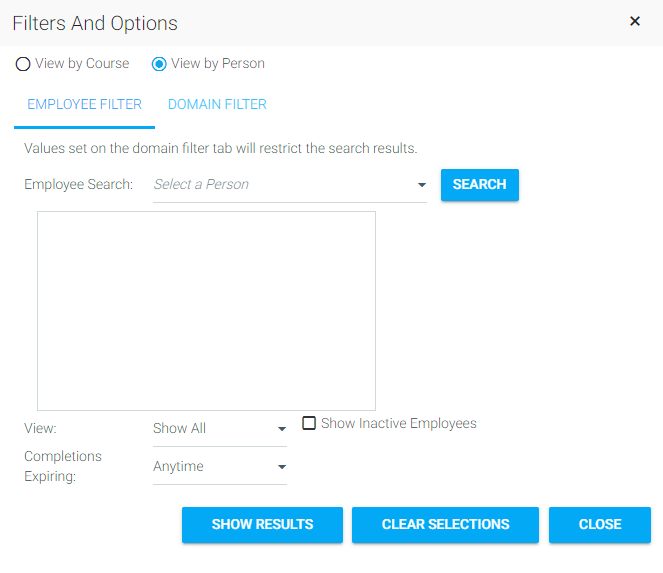This screenshot has width=663, height=573.
Task: Click the Show Results button
Action: 262,524
